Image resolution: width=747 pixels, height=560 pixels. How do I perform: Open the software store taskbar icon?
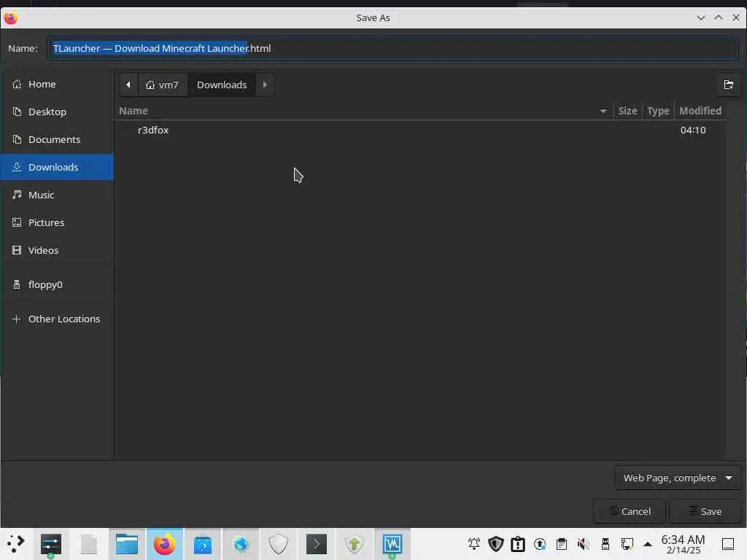coord(203,544)
